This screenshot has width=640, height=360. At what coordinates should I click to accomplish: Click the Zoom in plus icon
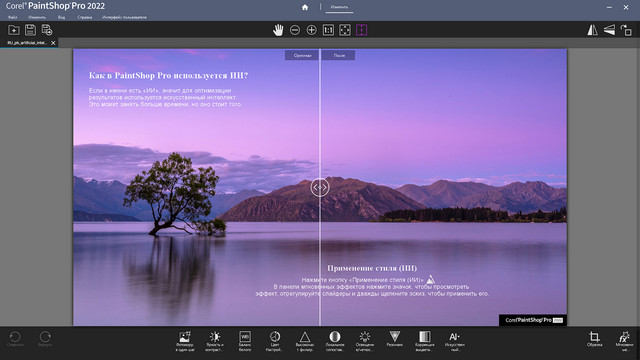[x=311, y=30]
